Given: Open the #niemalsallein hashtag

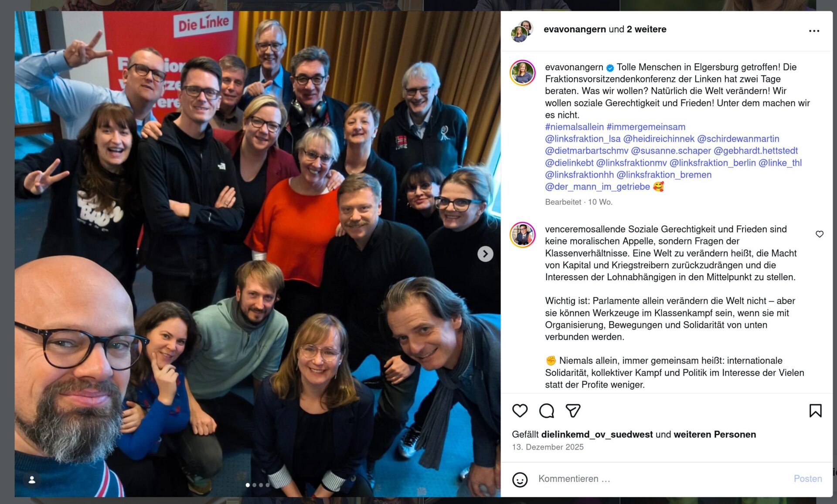Looking at the screenshot, I should tap(574, 127).
